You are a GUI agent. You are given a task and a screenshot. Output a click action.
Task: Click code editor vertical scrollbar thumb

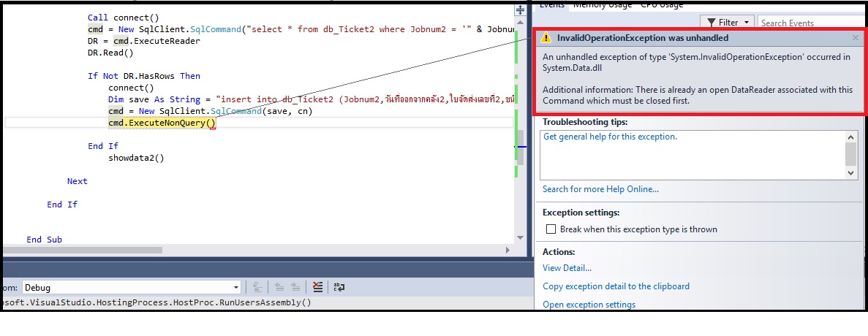520,146
